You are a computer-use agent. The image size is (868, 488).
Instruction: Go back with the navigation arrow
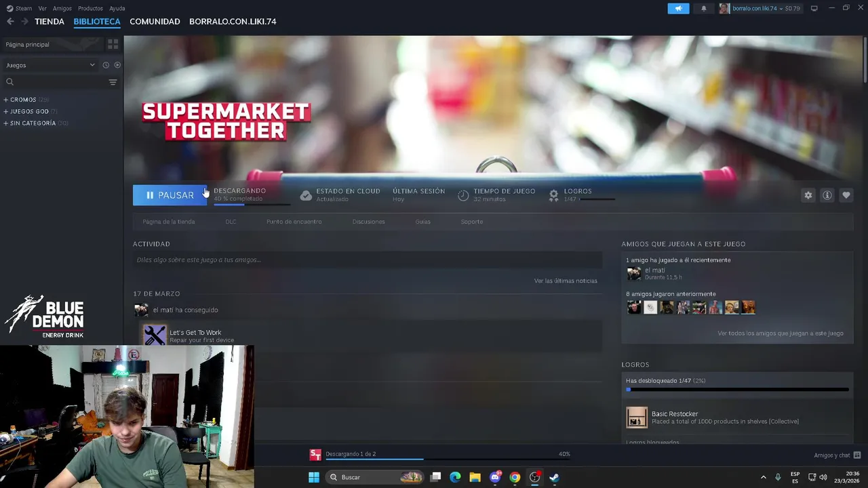point(10,22)
